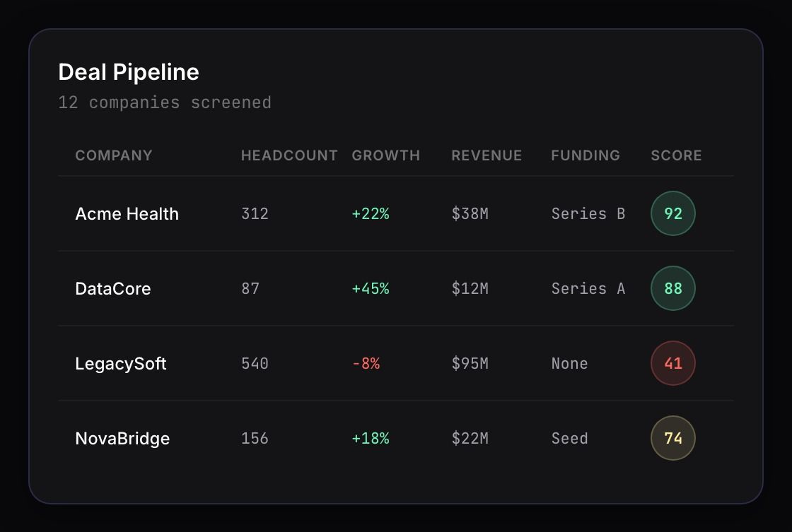Open the NovaBridge company row

tap(396, 438)
